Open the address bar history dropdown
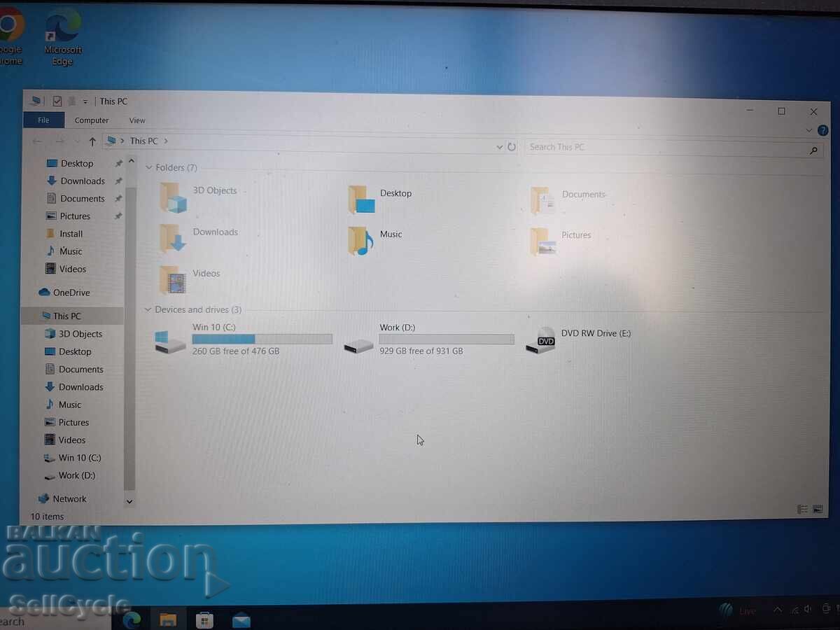 coord(499,147)
